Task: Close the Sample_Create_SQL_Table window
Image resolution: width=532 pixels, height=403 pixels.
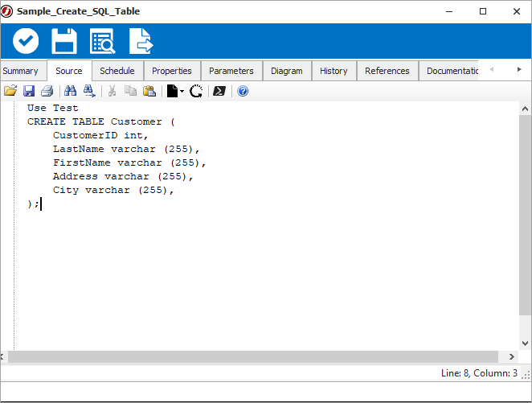Action: (517, 11)
